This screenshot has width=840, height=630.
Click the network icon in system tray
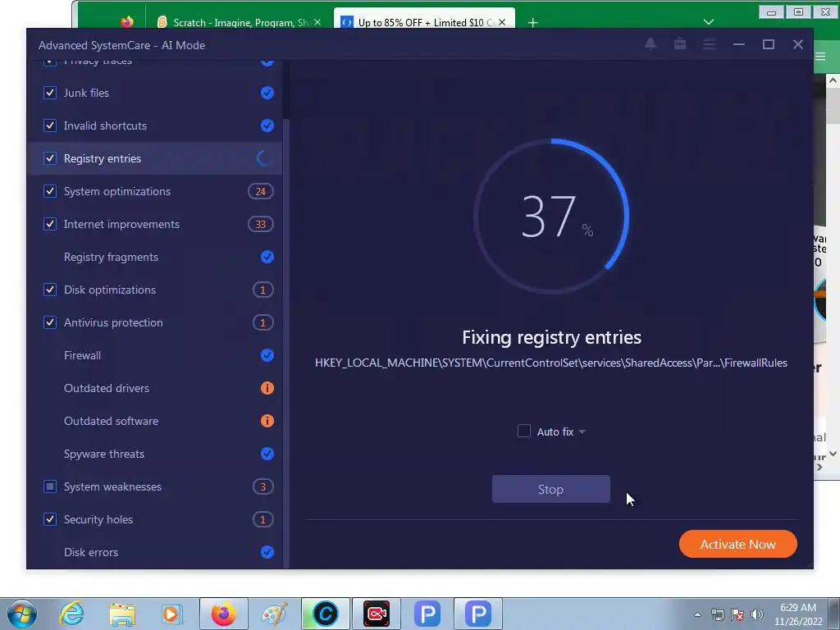pos(717,614)
